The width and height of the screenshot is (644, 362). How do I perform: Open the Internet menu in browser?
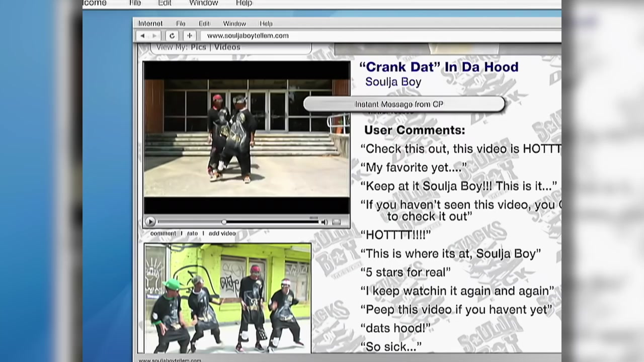[150, 24]
